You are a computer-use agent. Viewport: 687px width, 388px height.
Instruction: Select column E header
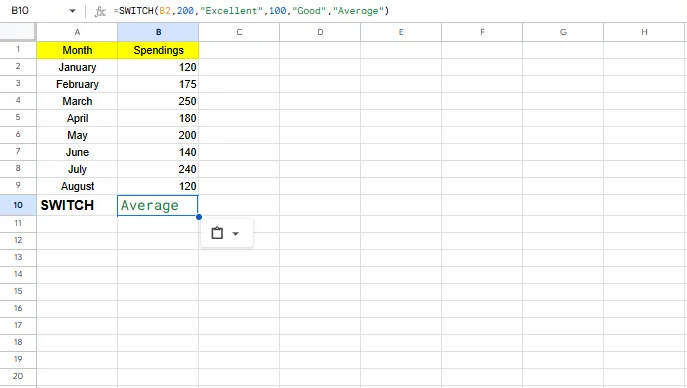click(x=401, y=32)
